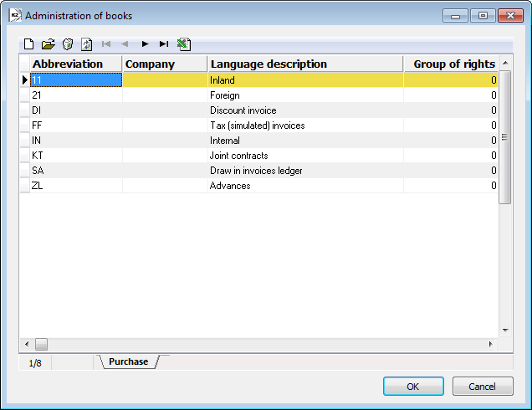Close the Administration of books window

[510, 15]
